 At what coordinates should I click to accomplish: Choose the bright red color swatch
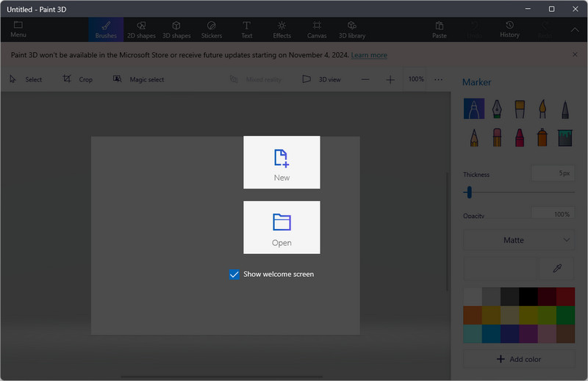coord(565,297)
